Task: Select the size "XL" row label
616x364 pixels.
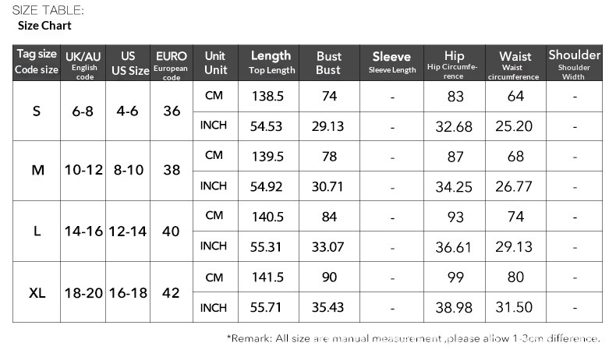Action: click(x=37, y=293)
